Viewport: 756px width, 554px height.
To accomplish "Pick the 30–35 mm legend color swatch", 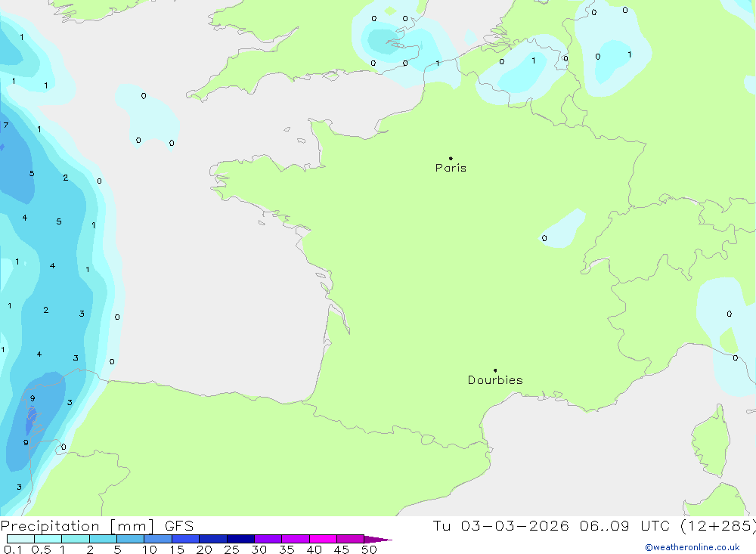I will (x=268, y=539).
